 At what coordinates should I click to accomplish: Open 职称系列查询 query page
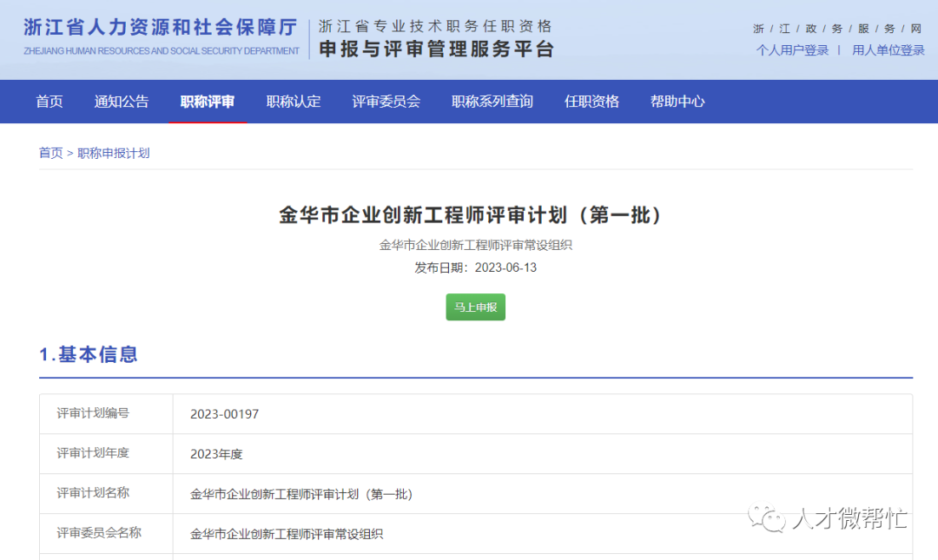tap(492, 102)
